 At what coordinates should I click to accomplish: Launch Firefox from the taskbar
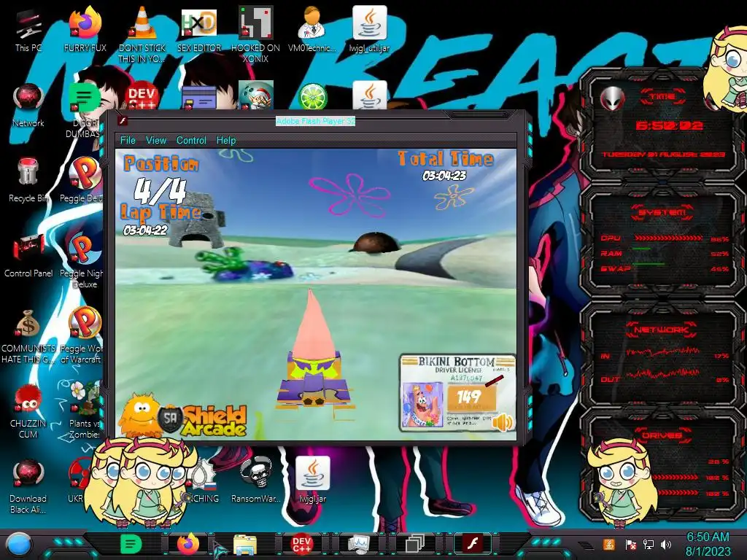click(x=187, y=544)
